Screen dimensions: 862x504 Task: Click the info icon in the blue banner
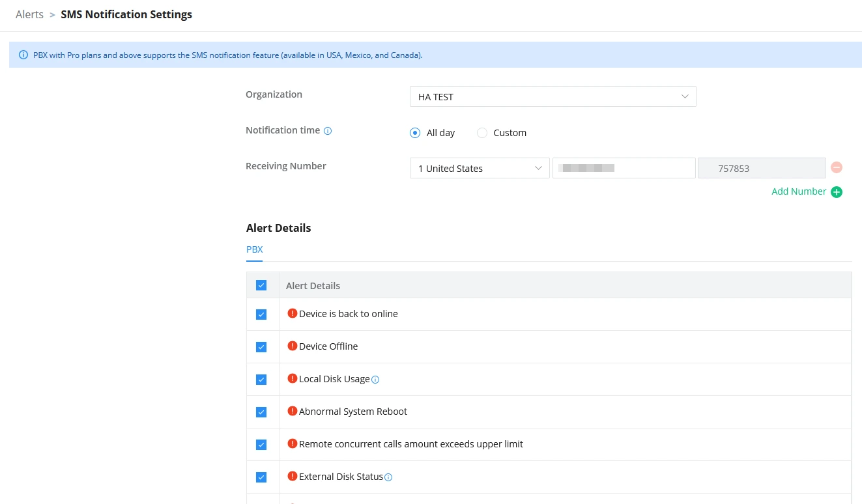click(23, 55)
